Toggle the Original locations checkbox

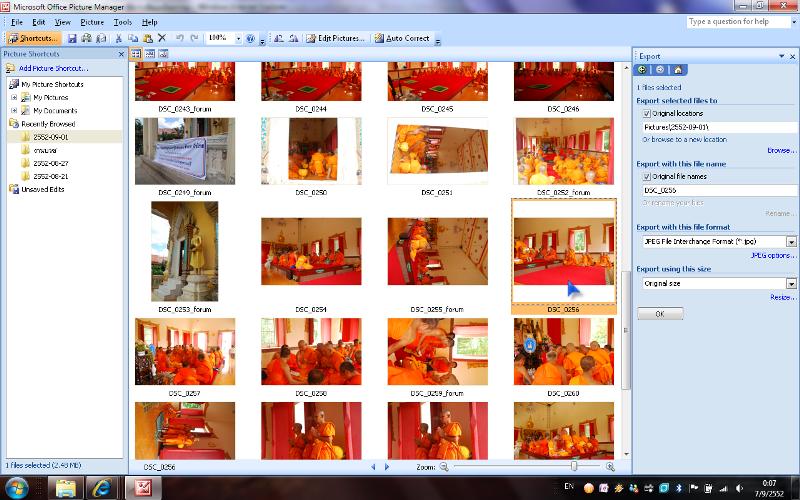coord(646,114)
